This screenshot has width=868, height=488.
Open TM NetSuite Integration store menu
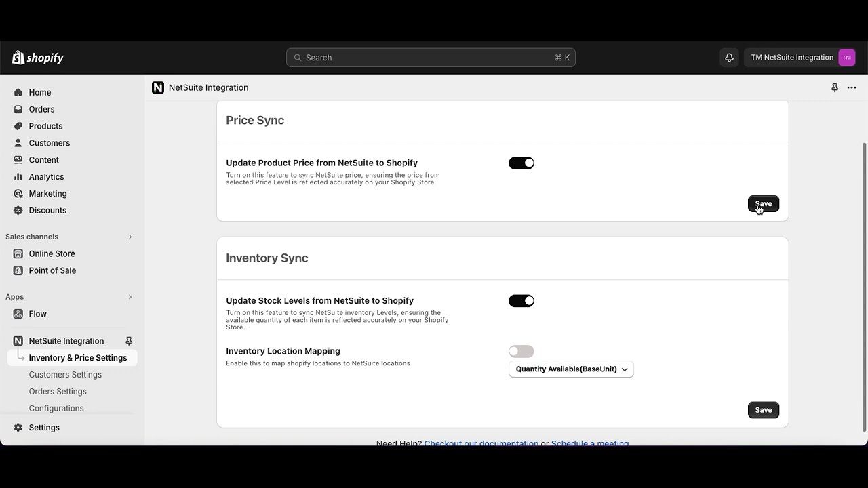pos(801,58)
